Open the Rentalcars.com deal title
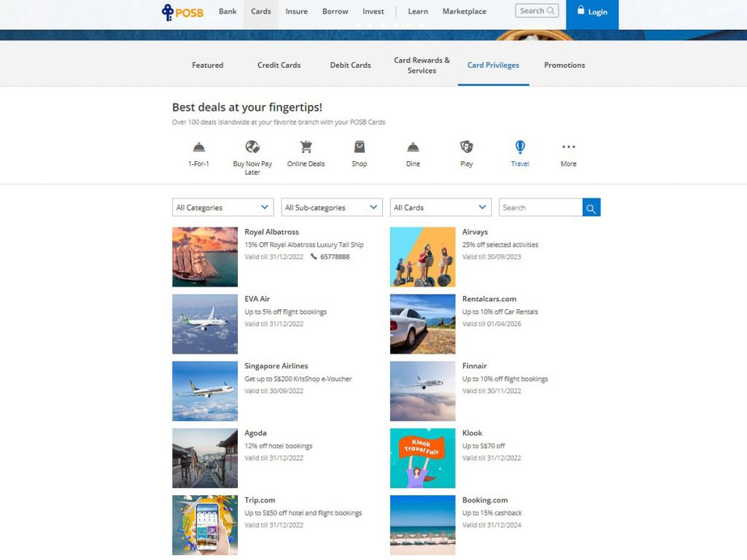747x560 pixels. click(489, 299)
